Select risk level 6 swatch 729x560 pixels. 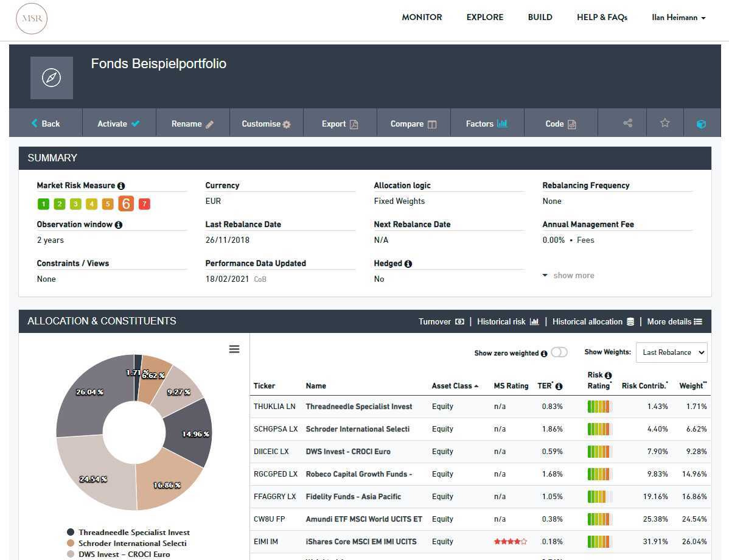[126, 204]
